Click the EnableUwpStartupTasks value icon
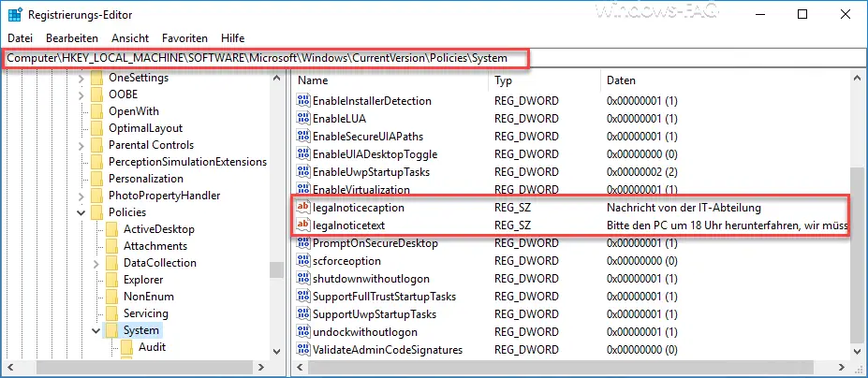The width and height of the screenshot is (868, 378). [x=303, y=171]
